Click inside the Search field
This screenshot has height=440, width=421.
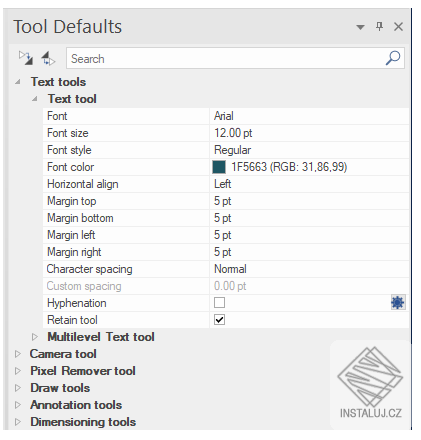click(235, 58)
